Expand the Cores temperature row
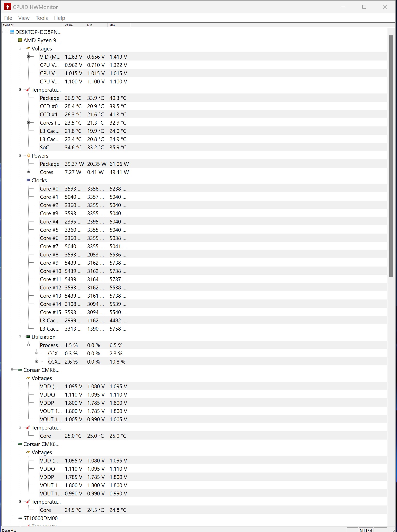This screenshot has width=397, height=532. [29, 123]
